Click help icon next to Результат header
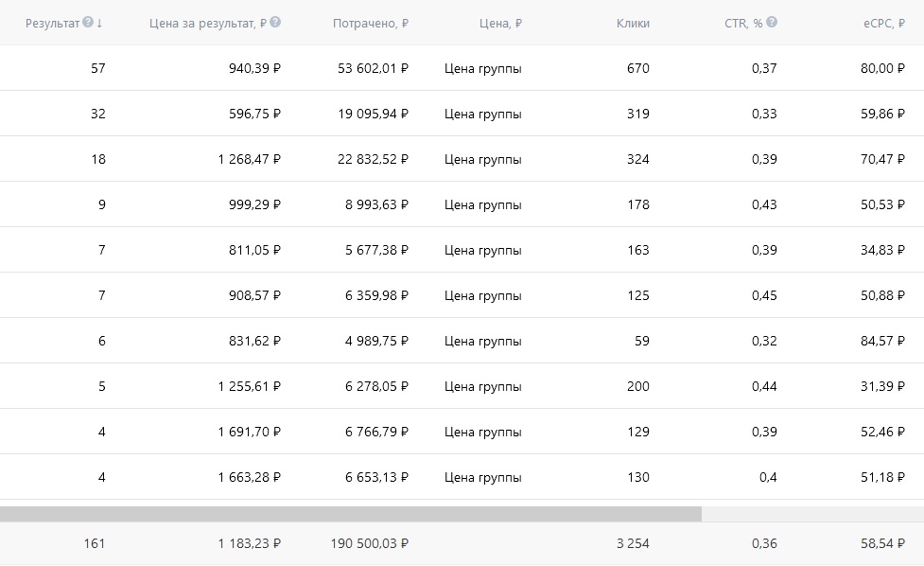The height and width of the screenshot is (566, 924). (x=88, y=23)
